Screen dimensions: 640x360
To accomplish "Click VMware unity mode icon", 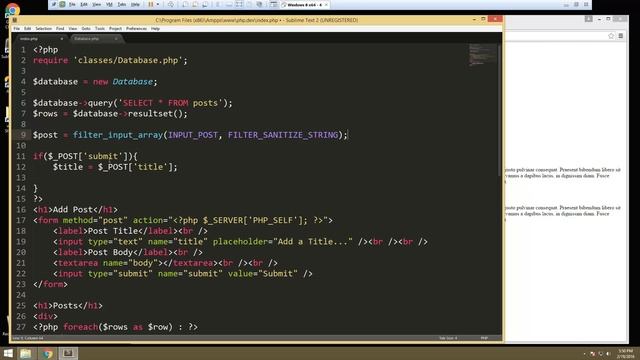I will click(x=249, y=4).
